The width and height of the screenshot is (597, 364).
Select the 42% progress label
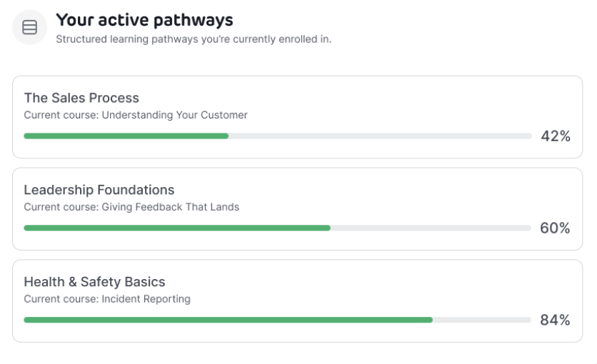point(556,136)
